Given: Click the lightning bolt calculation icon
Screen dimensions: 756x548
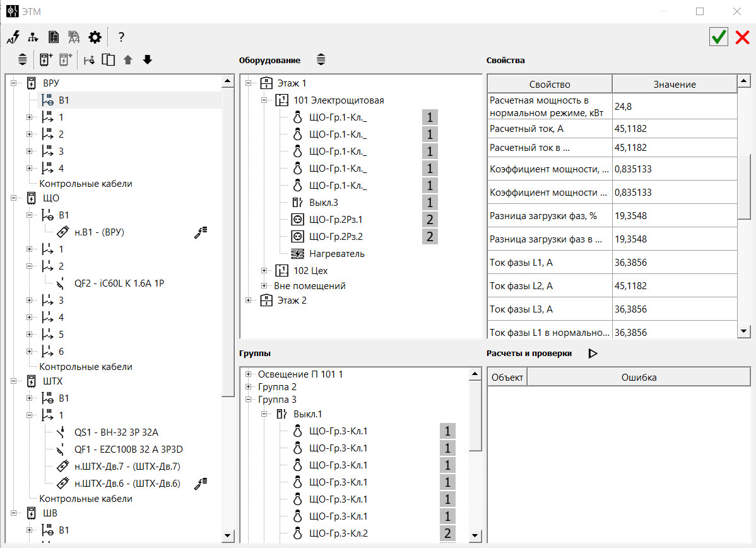Looking at the screenshot, I should tap(13, 37).
